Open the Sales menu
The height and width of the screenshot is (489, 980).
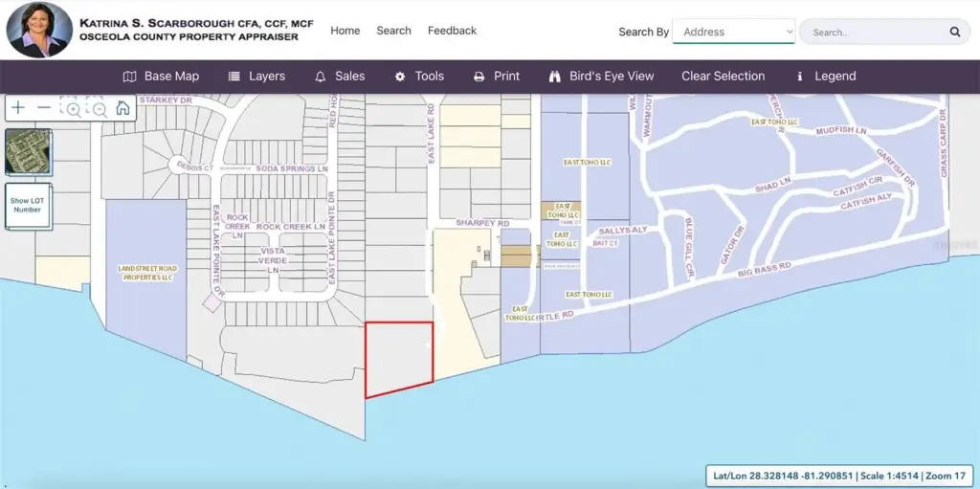click(340, 77)
